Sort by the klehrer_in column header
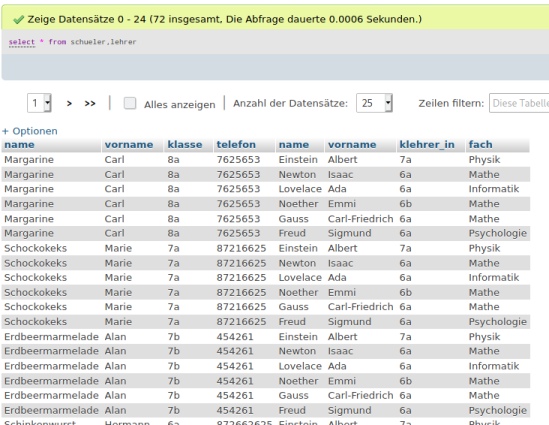Viewport: 549px width, 425px height. pyautogui.click(x=427, y=145)
